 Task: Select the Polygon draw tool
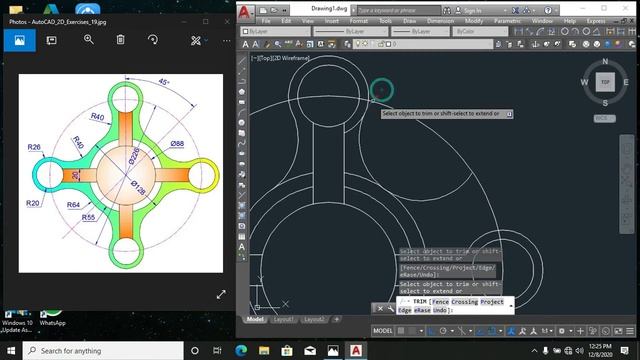click(242, 92)
